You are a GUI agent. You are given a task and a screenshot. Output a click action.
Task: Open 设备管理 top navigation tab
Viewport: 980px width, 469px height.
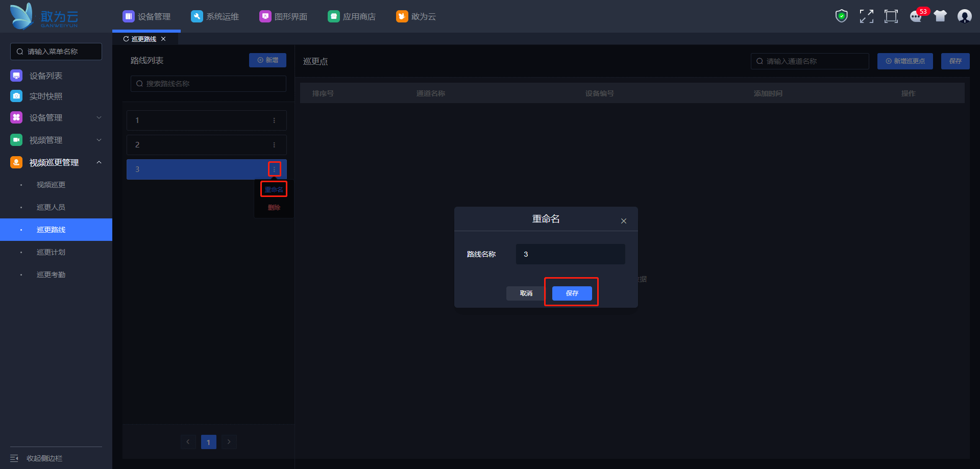point(146,16)
